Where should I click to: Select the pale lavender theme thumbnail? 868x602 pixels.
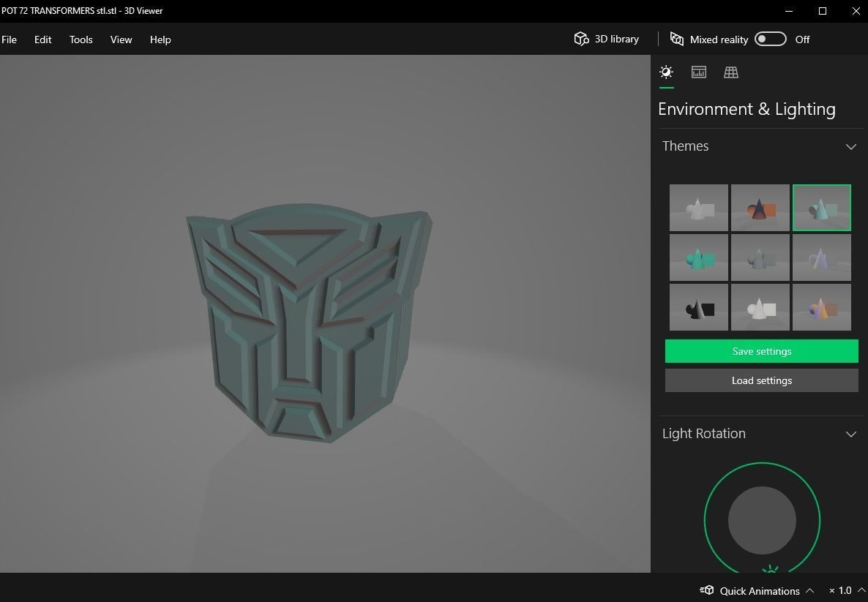pyautogui.click(x=821, y=257)
